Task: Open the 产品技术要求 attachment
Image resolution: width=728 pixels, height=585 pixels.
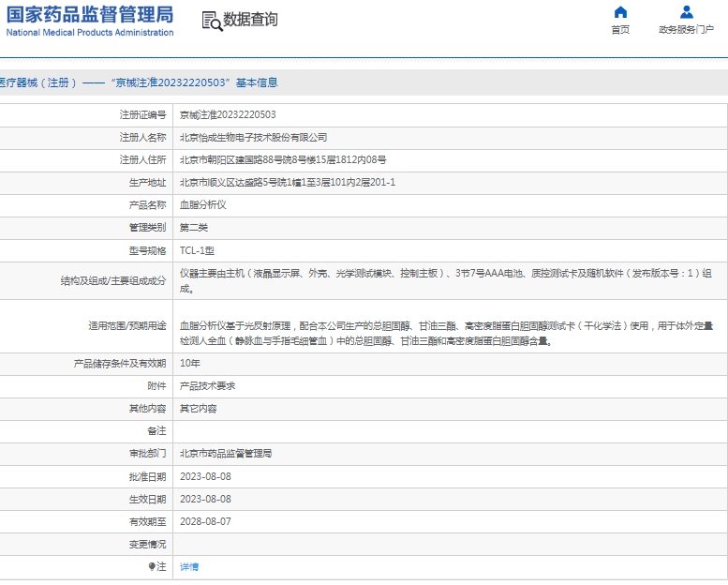Action: coord(208,385)
